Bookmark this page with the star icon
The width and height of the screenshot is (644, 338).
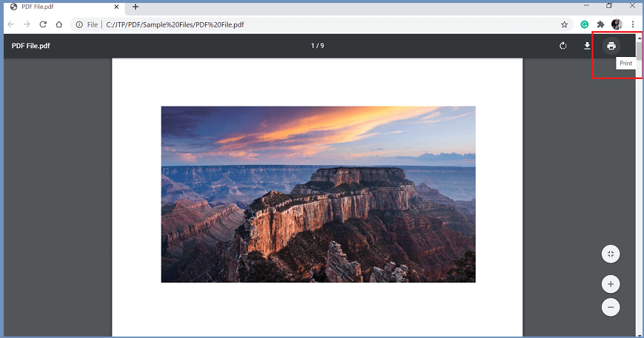564,24
